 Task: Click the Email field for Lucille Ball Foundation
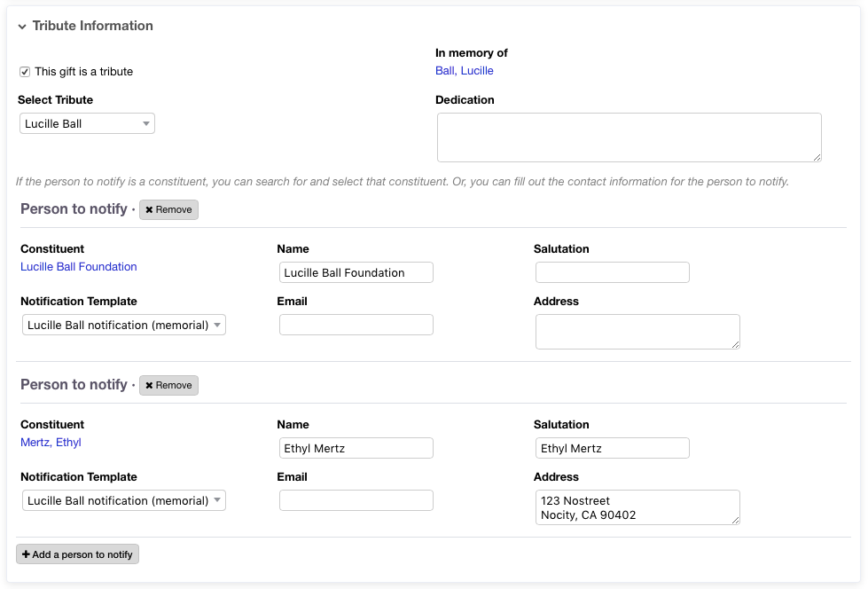click(x=356, y=325)
